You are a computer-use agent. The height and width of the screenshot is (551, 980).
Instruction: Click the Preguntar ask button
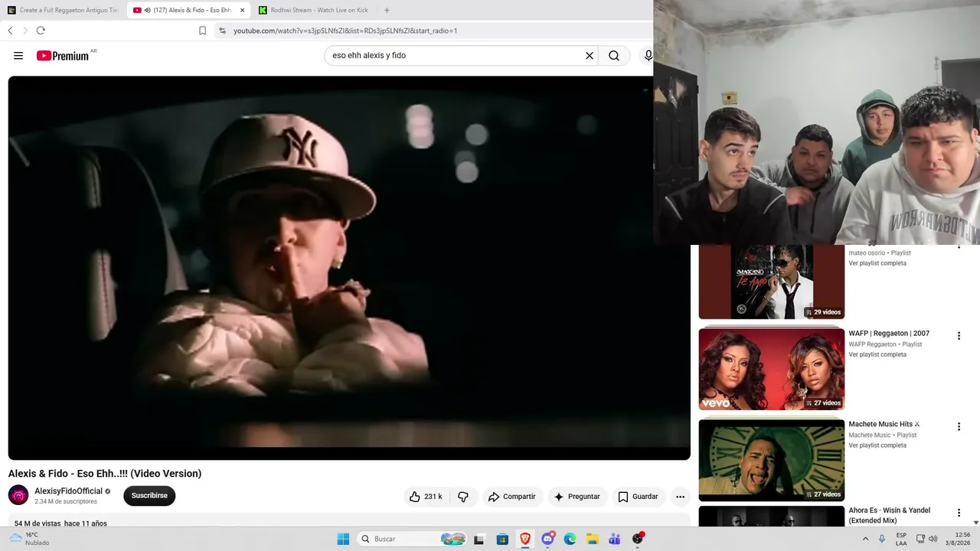577,497
